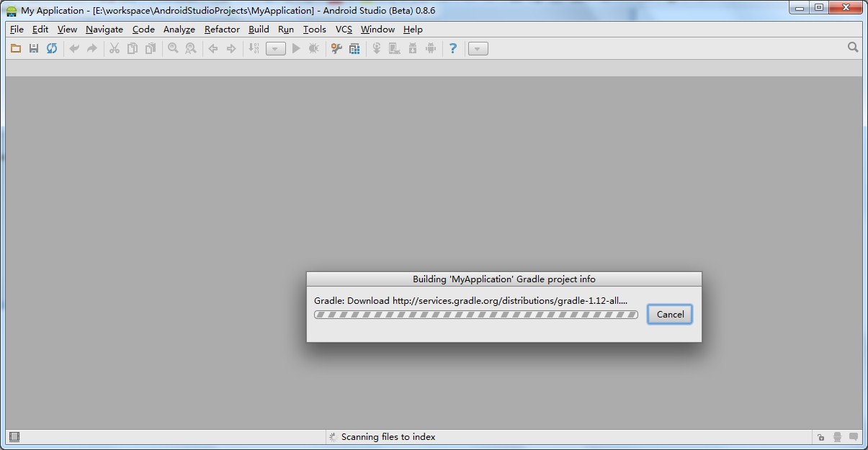Screen dimensions: 868x450
Task: Click the Hector inspector icon in status bar
Action: pos(837,437)
